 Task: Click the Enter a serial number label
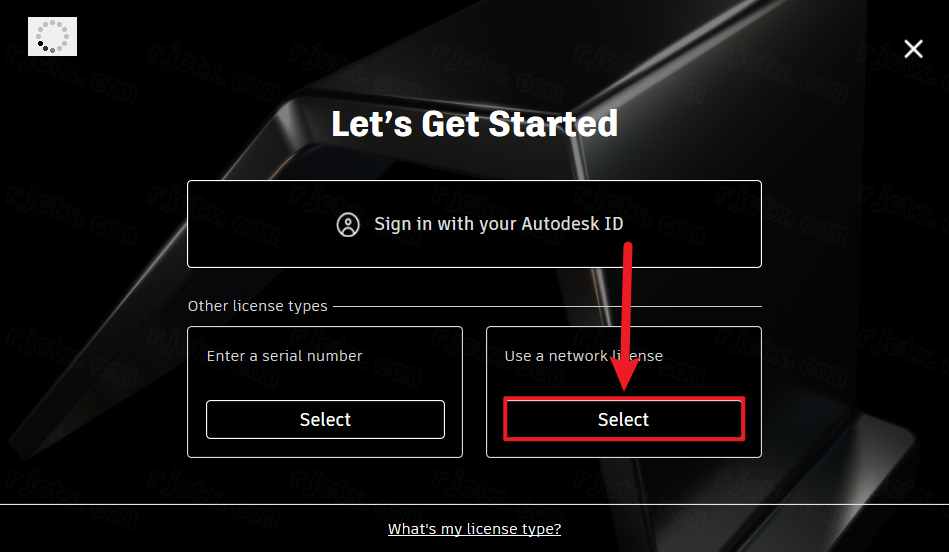(x=284, y=356)
